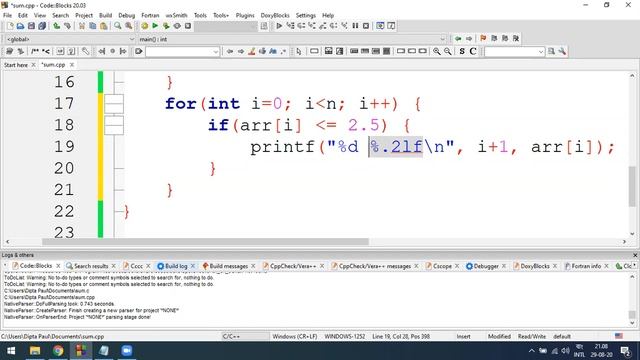Viewport: 640px width, 360px height.
Task: Select the *sum.cpp editor tab
Action: coord(53,65)
